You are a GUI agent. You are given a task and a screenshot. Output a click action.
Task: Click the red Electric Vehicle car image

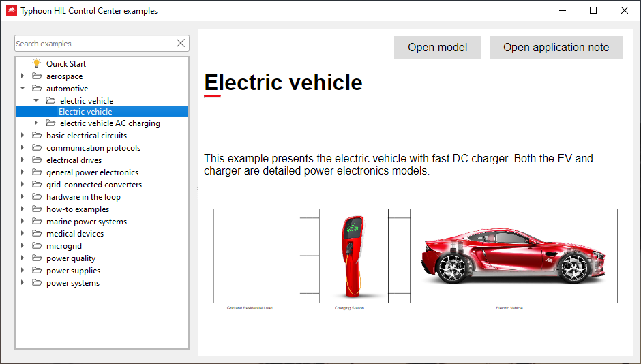(514, 256)
